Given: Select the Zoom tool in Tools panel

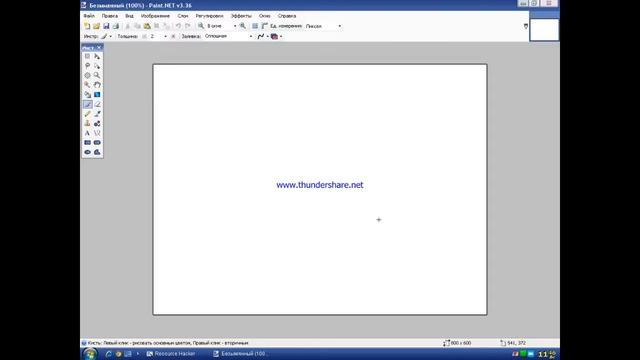Looking at the screenshot, I should 97,76.
